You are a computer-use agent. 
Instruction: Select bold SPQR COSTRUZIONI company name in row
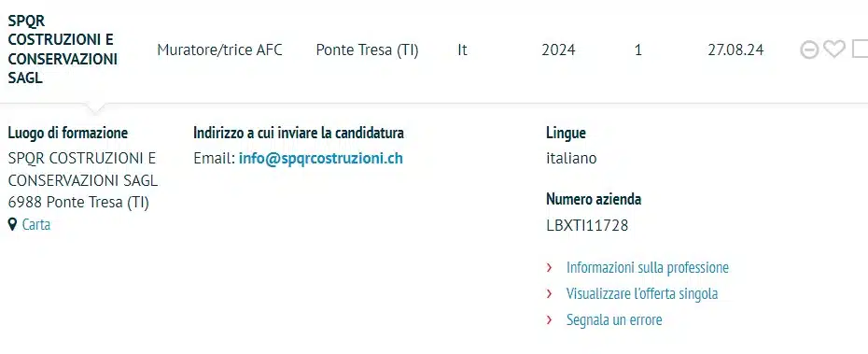63,50
